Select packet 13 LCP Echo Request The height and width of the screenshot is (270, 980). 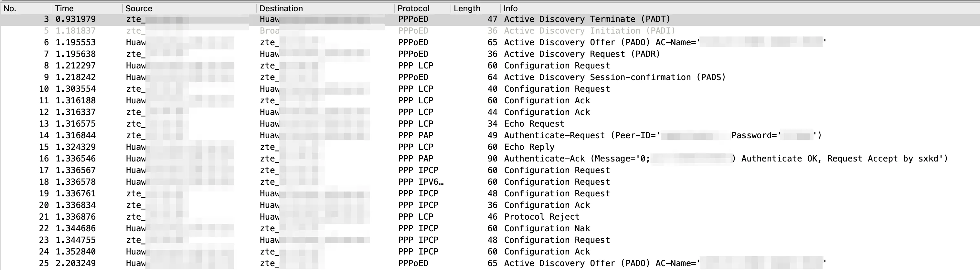tap(534, 124)
